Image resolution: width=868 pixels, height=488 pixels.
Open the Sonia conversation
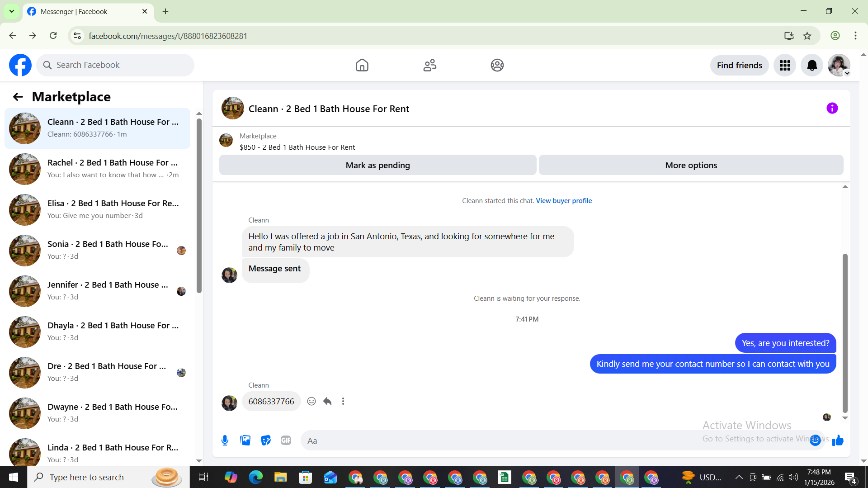pos(97,250)
